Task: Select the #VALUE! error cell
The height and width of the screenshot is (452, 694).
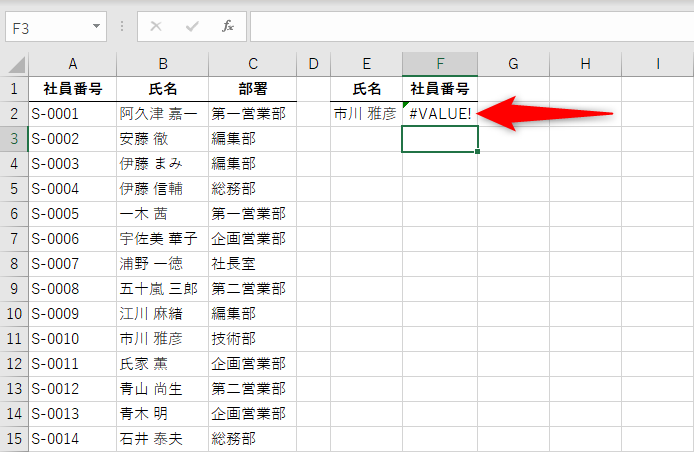Action: [440, 114]
